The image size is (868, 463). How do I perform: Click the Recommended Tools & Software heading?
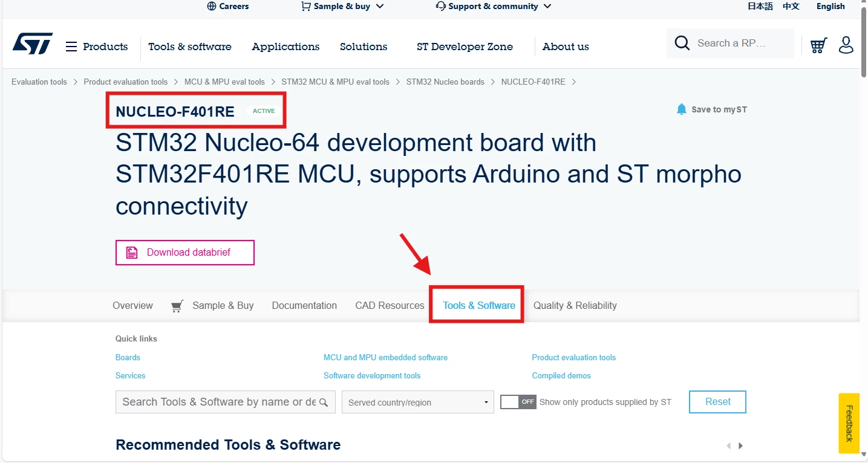point(228,445)
